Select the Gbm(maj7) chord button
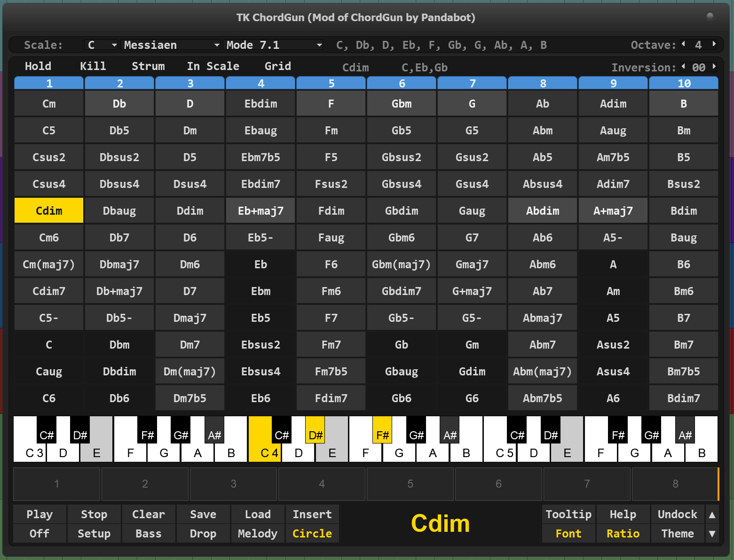The image size is (734, 560). click(402, 264)
